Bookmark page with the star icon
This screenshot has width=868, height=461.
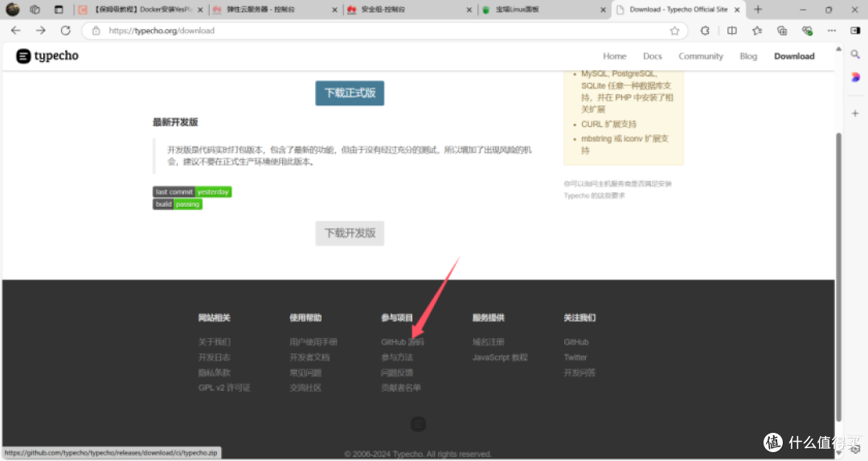coord(674,31)
